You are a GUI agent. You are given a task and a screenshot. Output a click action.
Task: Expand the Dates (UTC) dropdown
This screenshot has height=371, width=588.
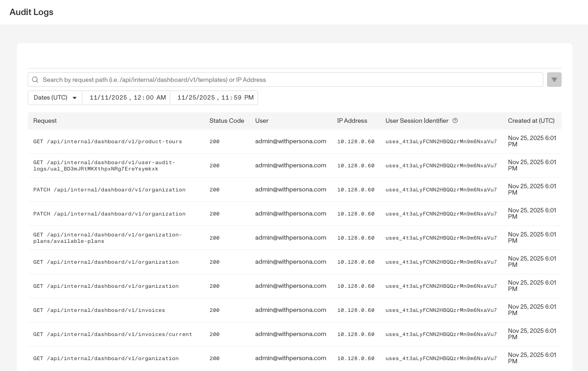click(x=55, y=98)
